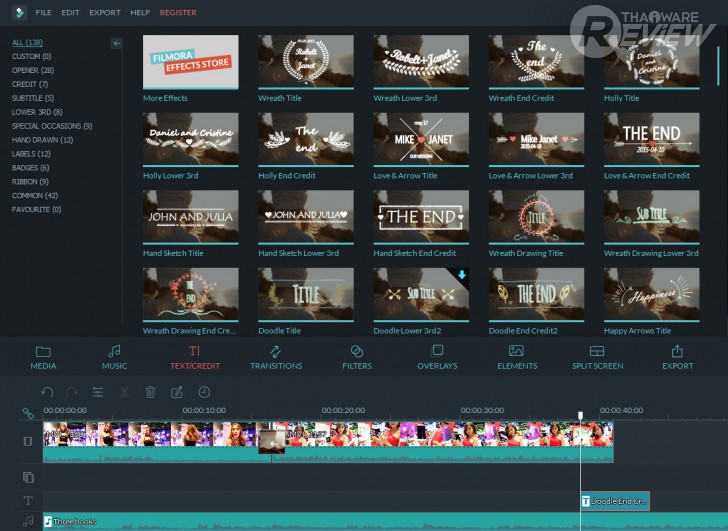728x531 pixels.
Task: Open the Filmora Effects Store thumbnail
Action: [x=191, y=62]
